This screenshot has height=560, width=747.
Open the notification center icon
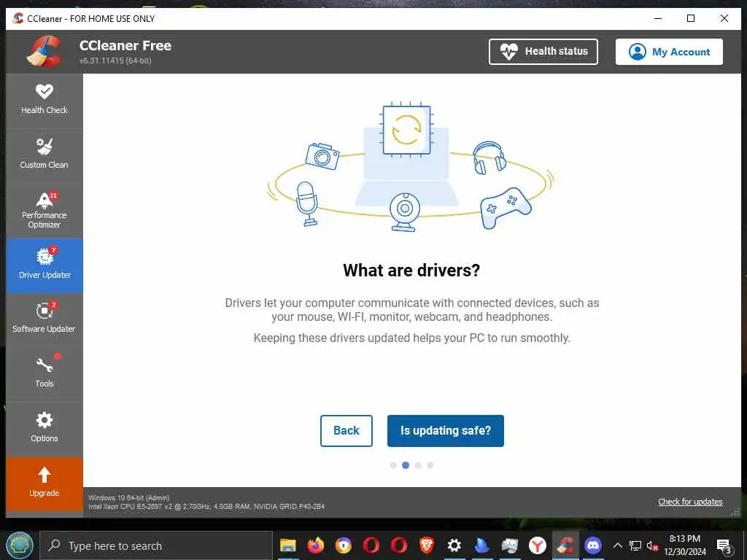tap(724, 547)
